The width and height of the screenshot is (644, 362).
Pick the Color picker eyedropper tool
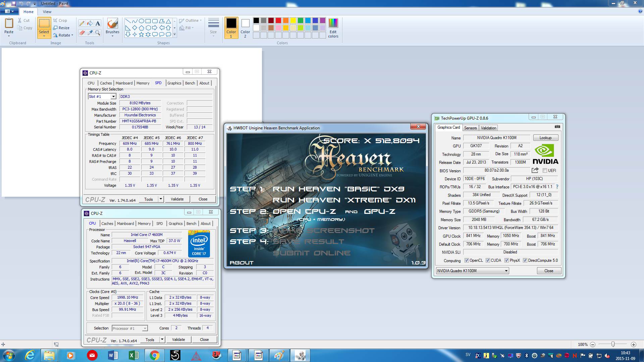[x=90, y=33]
